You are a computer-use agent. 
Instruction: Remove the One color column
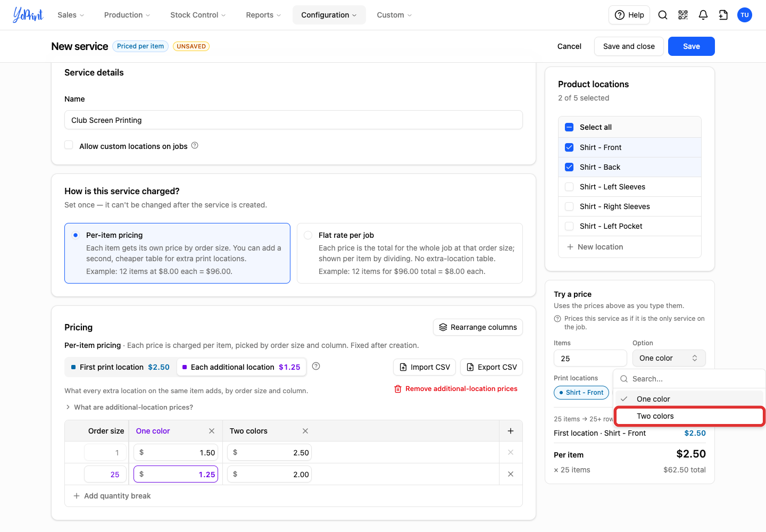click(212, 431)
